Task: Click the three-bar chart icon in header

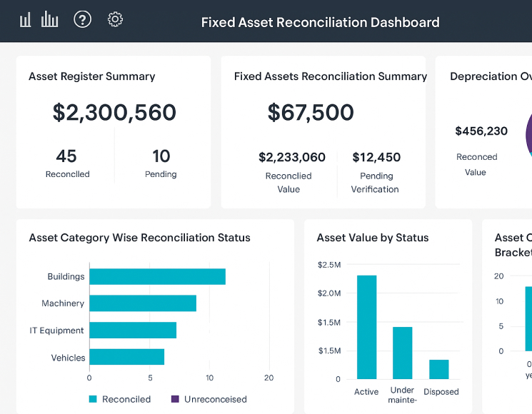Action: (25, 20)
